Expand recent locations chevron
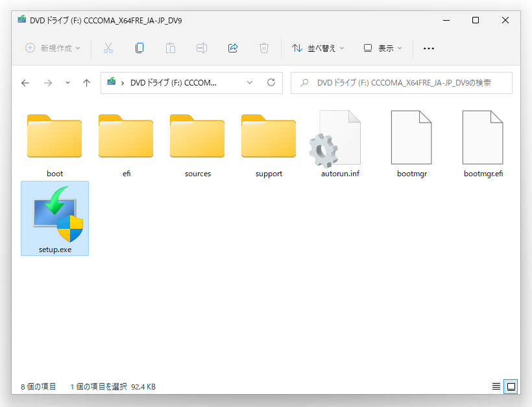This screenshot has height=407, width=532. point(67,83)
